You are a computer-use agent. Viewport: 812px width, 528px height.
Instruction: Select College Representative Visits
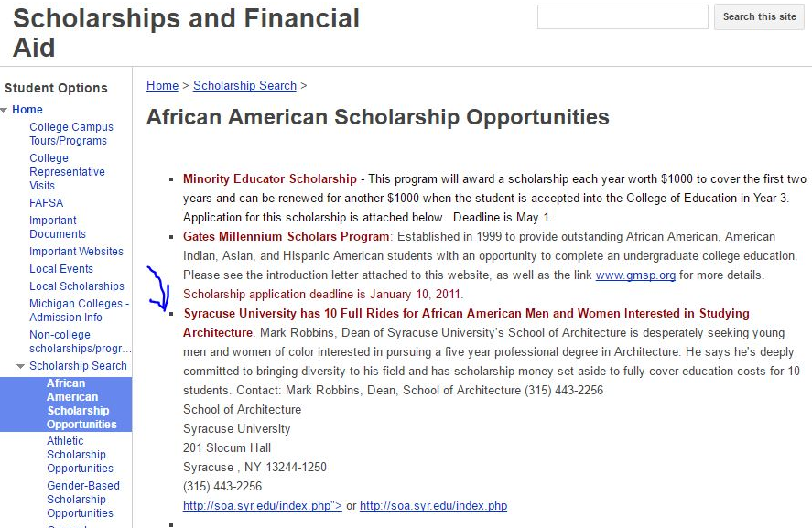(x=67, y=171)
